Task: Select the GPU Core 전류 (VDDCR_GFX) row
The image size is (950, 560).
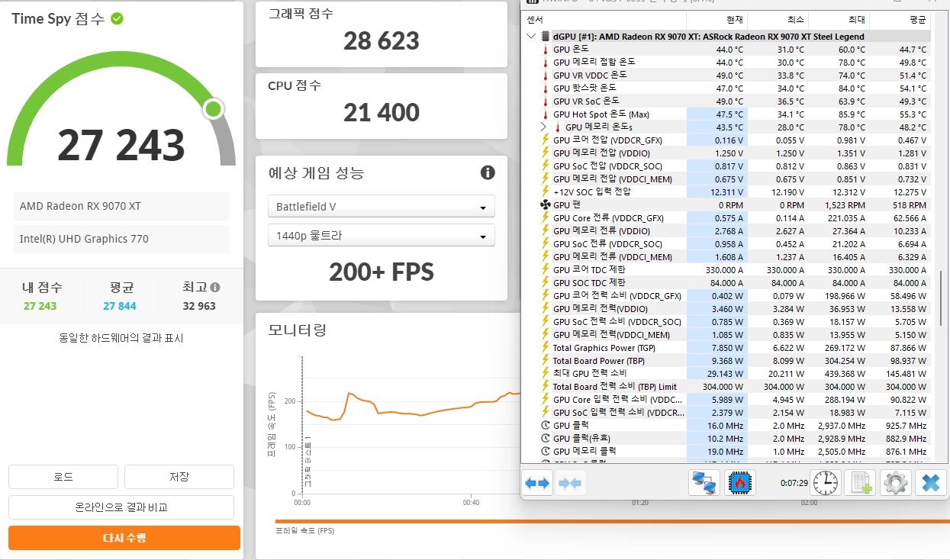Action: point(726,218)
